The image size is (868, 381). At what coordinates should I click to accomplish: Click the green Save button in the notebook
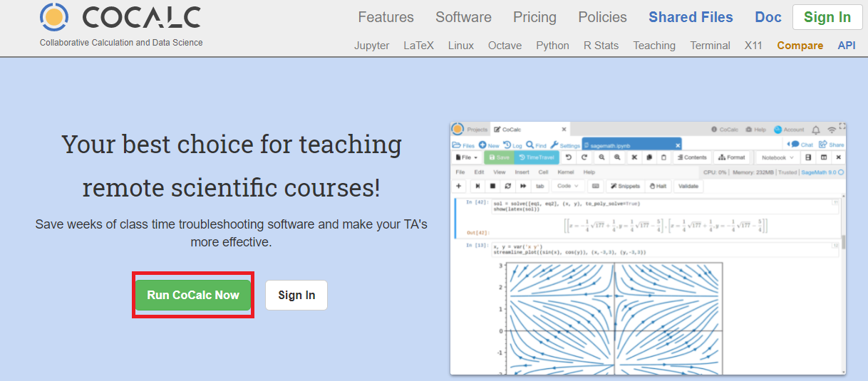(499, 157)
